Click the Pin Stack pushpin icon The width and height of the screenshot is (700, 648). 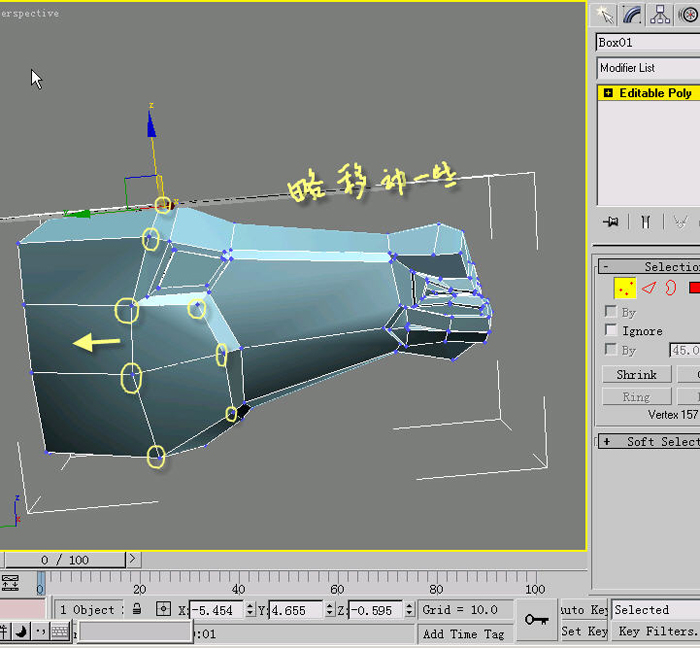[x=610, y=221]
